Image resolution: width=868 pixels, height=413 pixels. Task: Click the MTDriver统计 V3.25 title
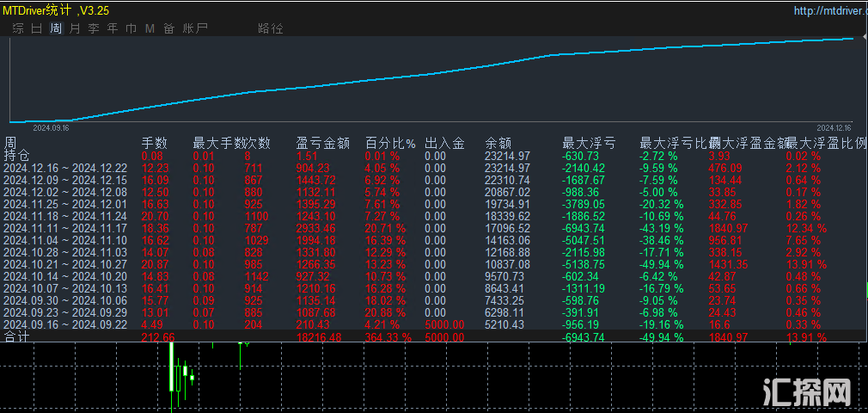point(53,10)
